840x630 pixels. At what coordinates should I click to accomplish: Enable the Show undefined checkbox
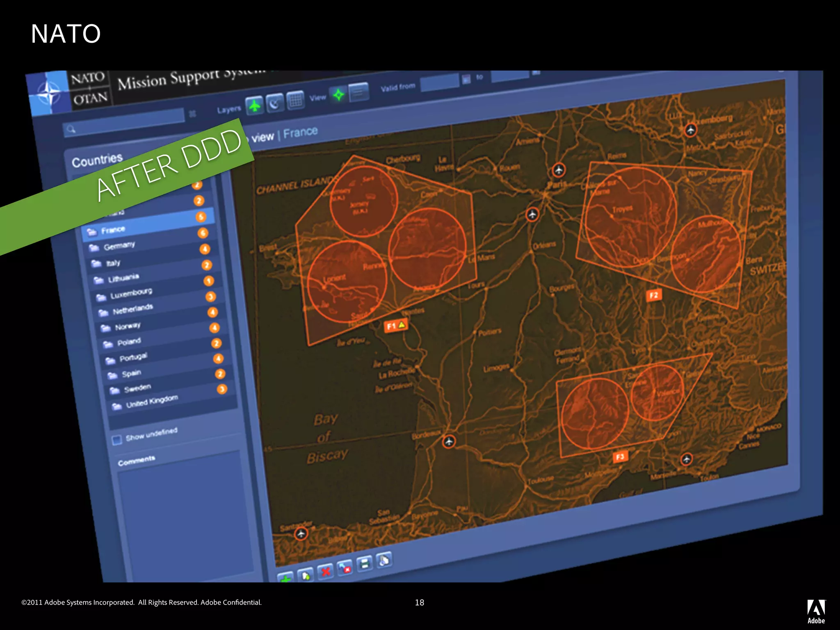pyautogui.click(x=117, y=440)
